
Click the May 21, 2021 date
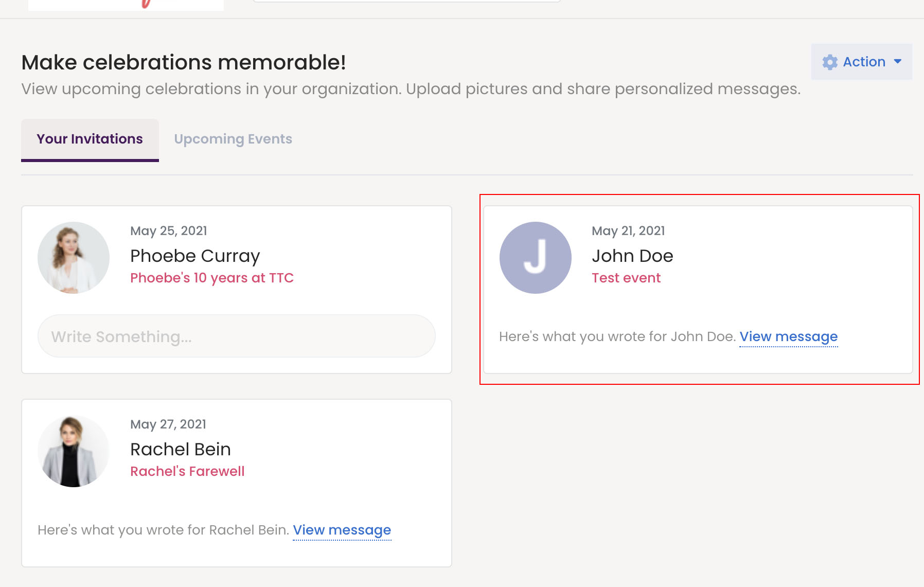click(628, 230)
